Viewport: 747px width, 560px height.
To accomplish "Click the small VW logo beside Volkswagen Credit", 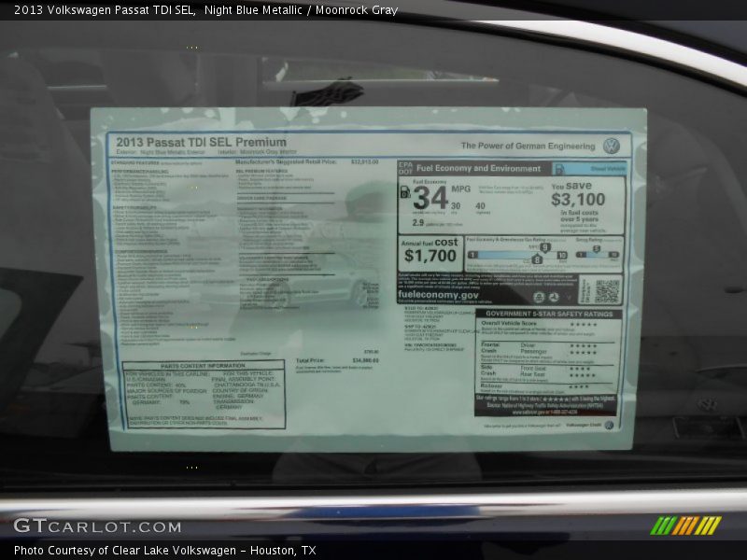I will pos(610,425).
